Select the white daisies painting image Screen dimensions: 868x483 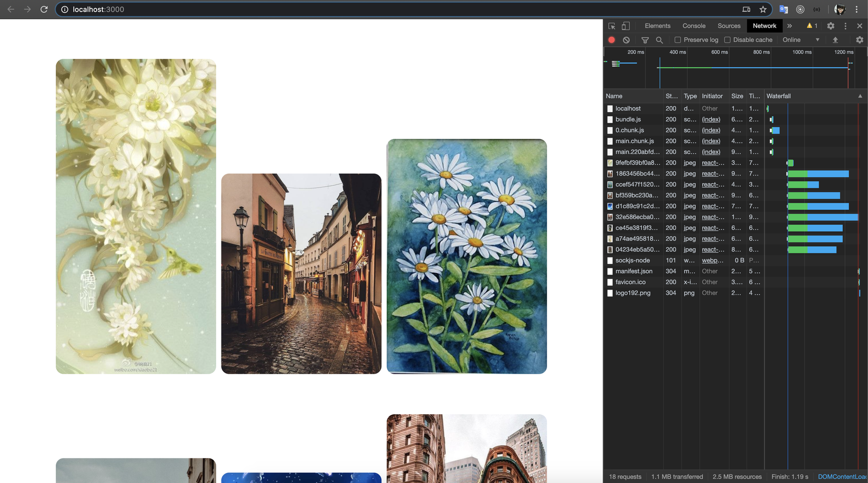pos(467,256)
